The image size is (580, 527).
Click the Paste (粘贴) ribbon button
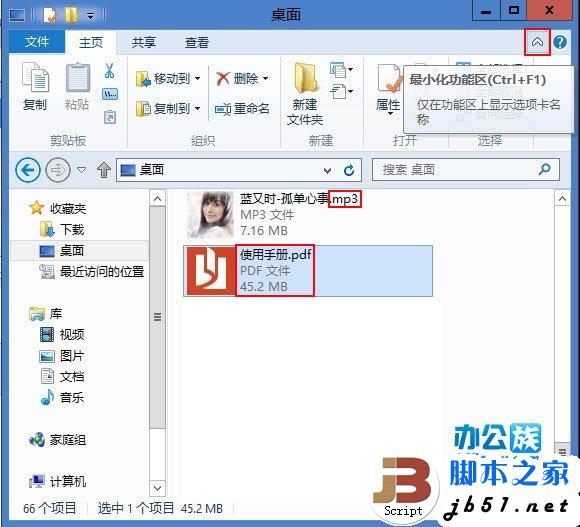click(x=77, y=87)
